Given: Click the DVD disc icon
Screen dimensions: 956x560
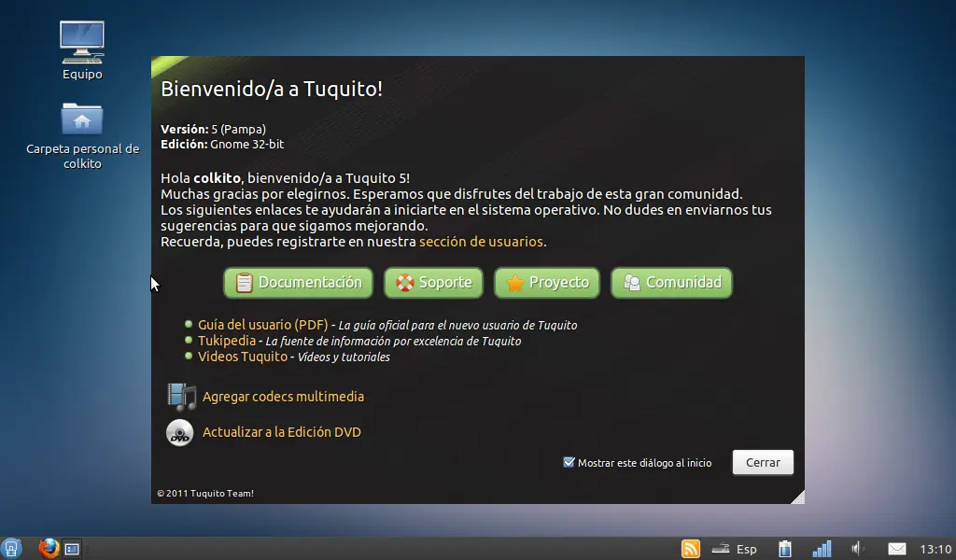Looking at the screenshot, I should point(180,433).
